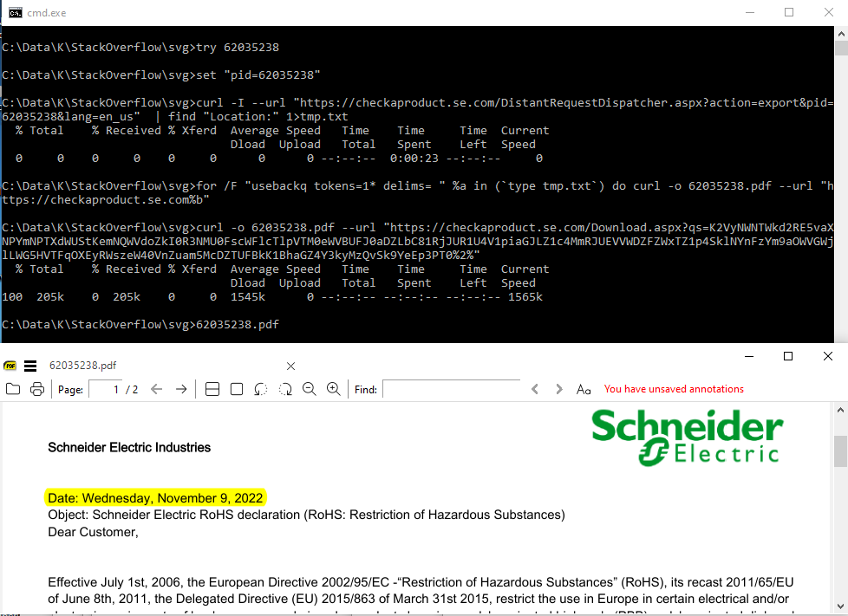Click the '/ 2' total page count
The width and height of the screenshot is (848, 616).
click(132, 390)
